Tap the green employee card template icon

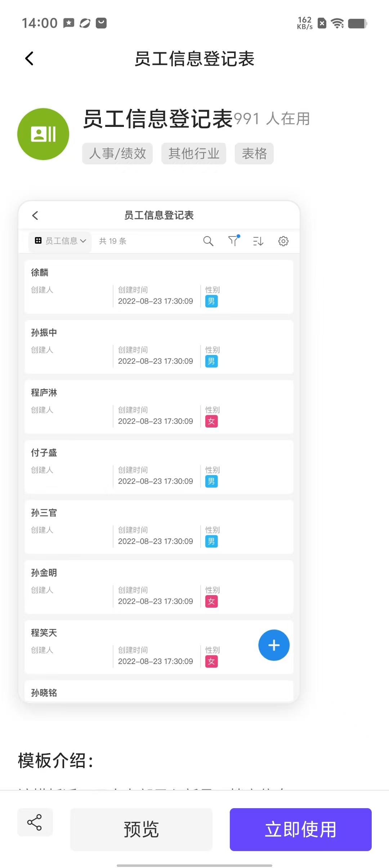pos(43,134)
